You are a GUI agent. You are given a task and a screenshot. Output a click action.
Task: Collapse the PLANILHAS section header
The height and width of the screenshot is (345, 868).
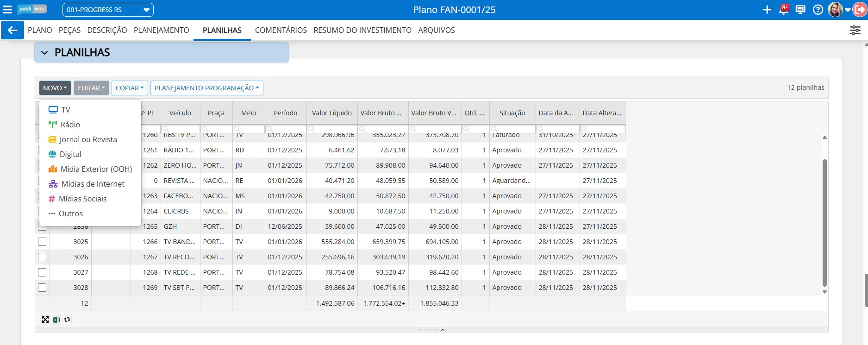45,53
